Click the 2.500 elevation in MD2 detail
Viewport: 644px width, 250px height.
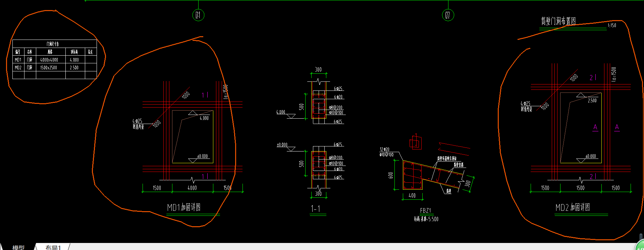[592, 101]
